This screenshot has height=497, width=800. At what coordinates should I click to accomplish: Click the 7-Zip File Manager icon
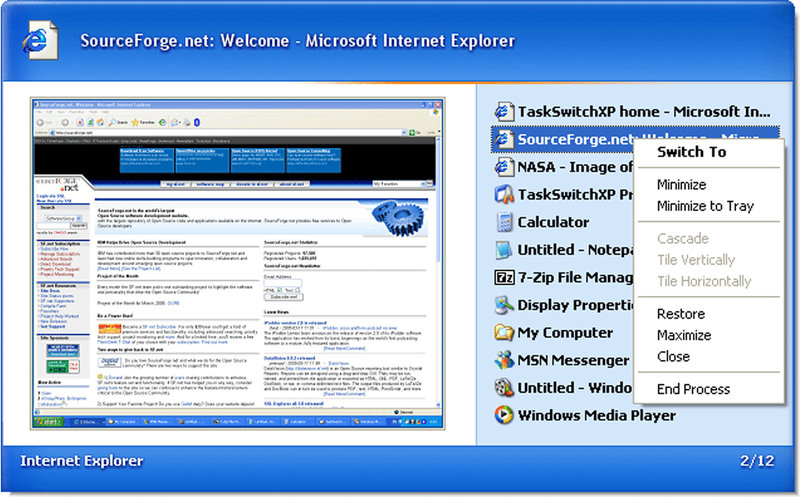click(x=504, y=277)
